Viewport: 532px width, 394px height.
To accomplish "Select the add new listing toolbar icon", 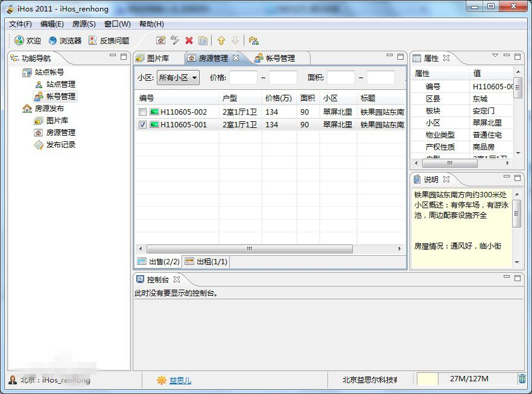I will pyautogui.click(x=160, y=40).
